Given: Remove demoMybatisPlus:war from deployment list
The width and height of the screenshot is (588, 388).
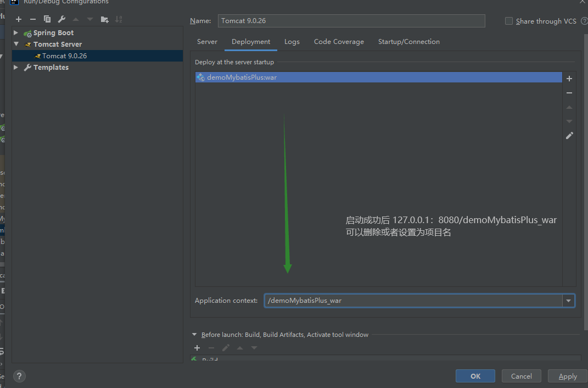Looking at the screenshot, I should (569, 93).
